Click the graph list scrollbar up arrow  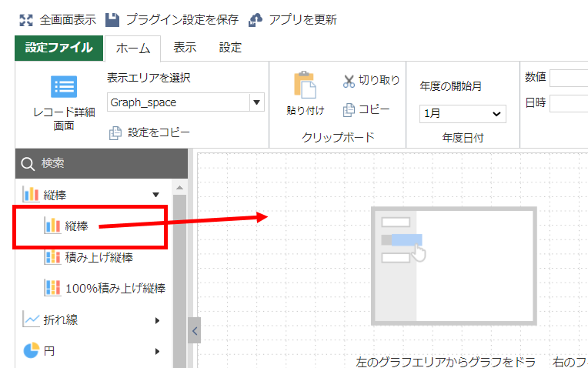click(179, 188)
